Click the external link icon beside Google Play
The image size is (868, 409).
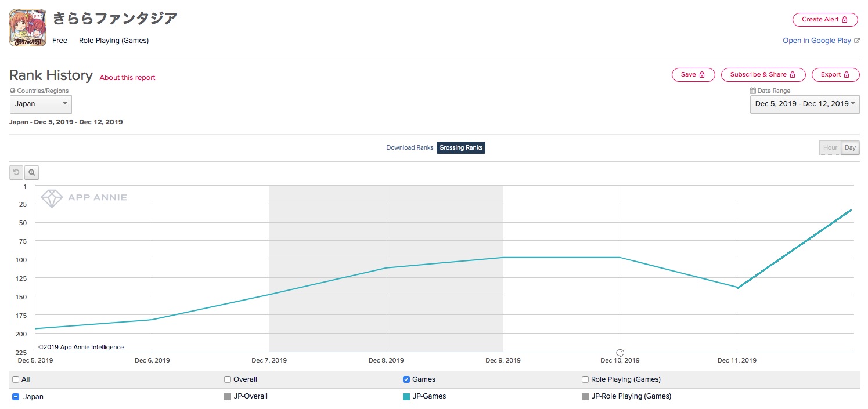pos(857,41)
